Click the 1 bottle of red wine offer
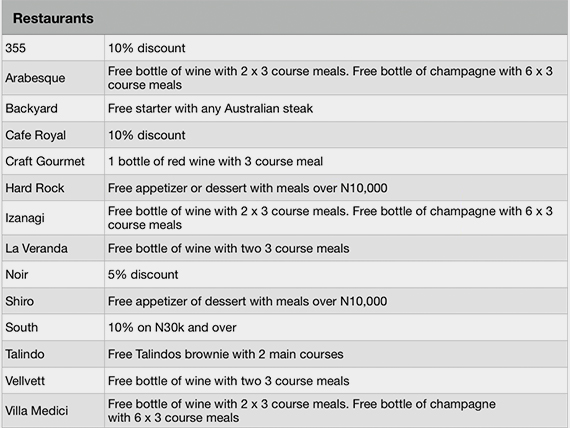The width and height of the screenshot is (570, 428). pos(215,161)
